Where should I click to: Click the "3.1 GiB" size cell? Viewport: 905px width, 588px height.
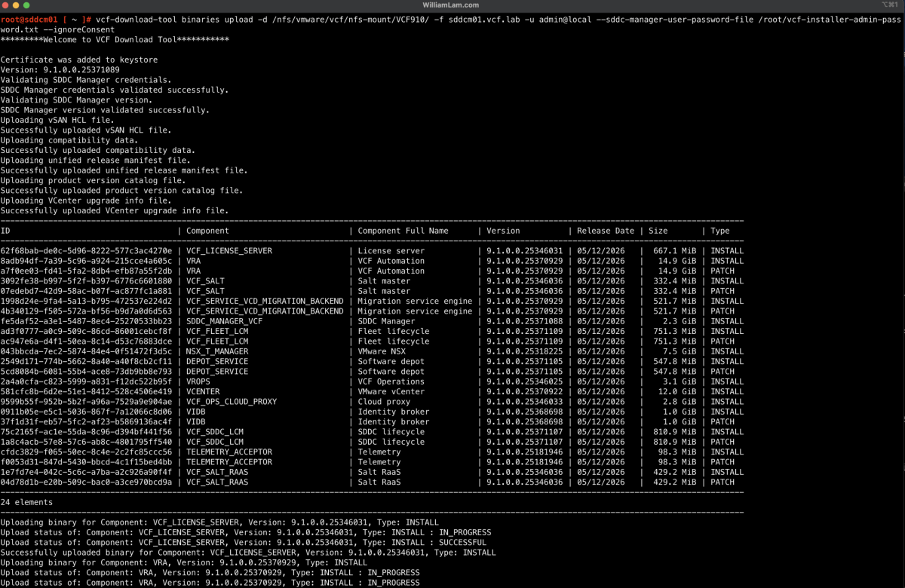pos(680,381)
